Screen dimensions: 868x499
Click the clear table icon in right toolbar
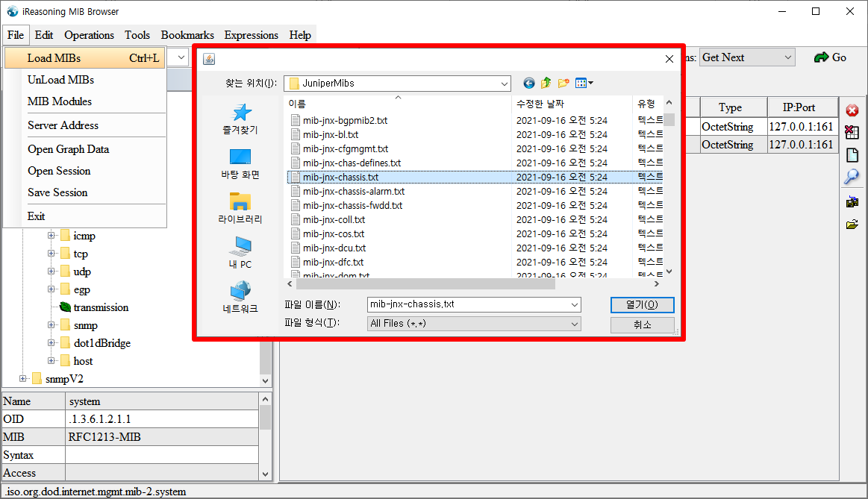click(x=852, y=132)
